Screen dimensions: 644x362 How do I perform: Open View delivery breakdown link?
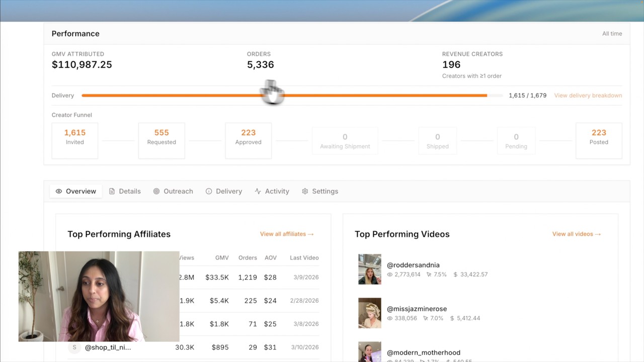(588, 96)
